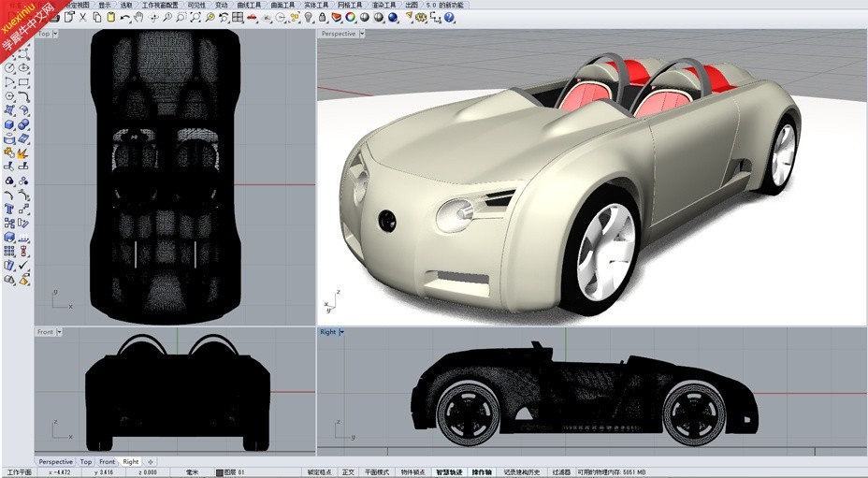Toggle 锁定格点 grid snap in status bar
The height and width of the screenshot is (478, 868).
point(319,472)
